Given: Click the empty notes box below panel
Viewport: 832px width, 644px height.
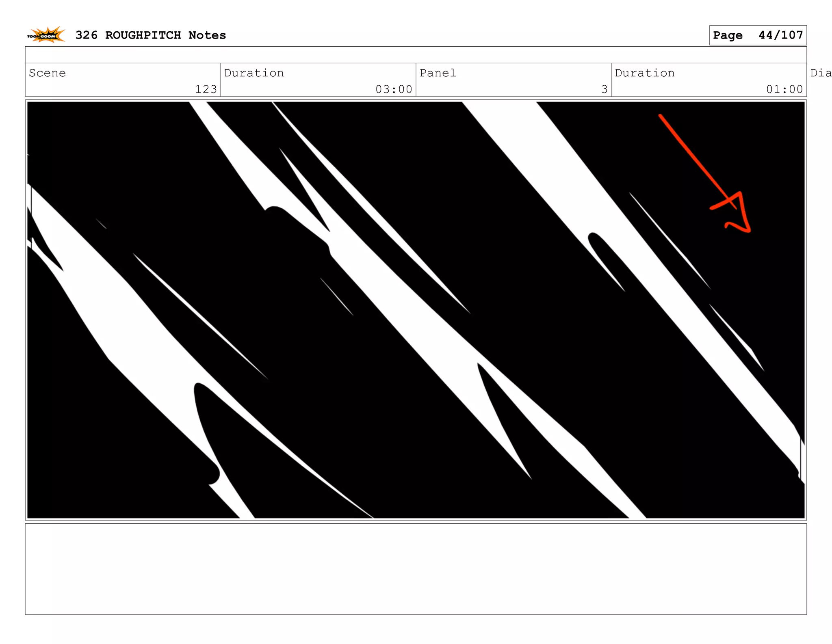Looking at the screenshot, I should tap(415, 568).
